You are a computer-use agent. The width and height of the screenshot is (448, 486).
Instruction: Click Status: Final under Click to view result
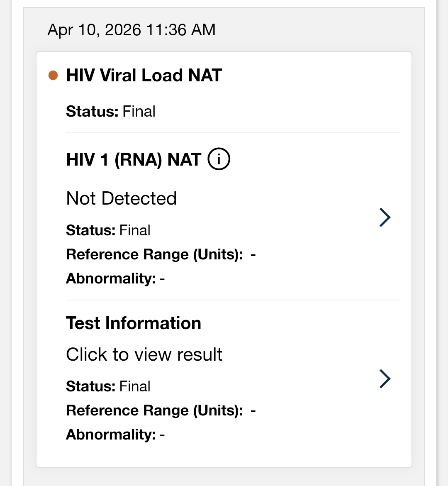click(108, 386)
